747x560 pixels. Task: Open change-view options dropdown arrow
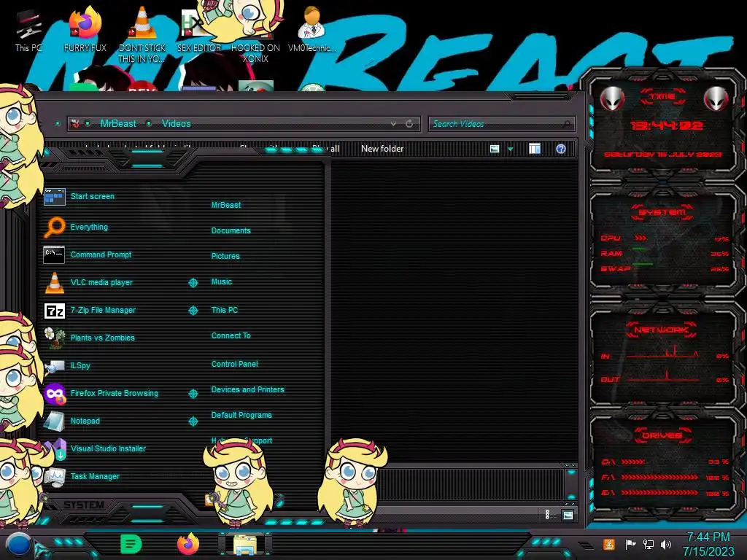tap(510, 149)
